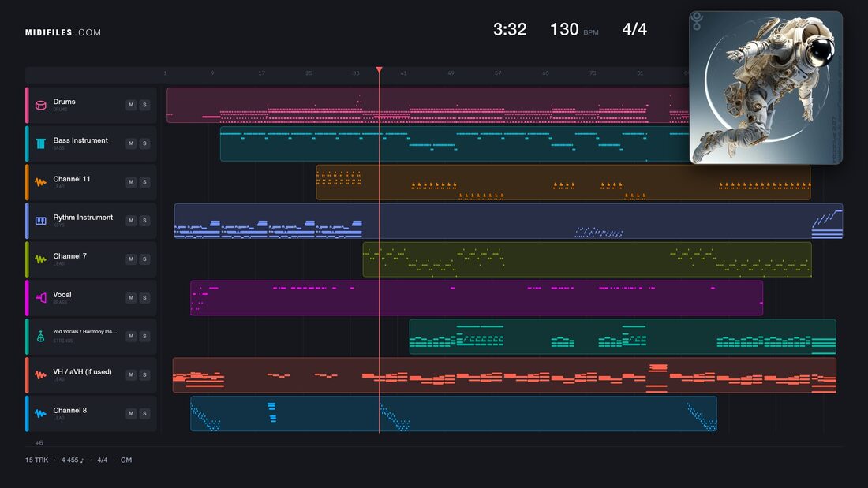Open the astronaut cover art thumbnail
The width and height of the screenshot is (868, 488).
point(766,88)
